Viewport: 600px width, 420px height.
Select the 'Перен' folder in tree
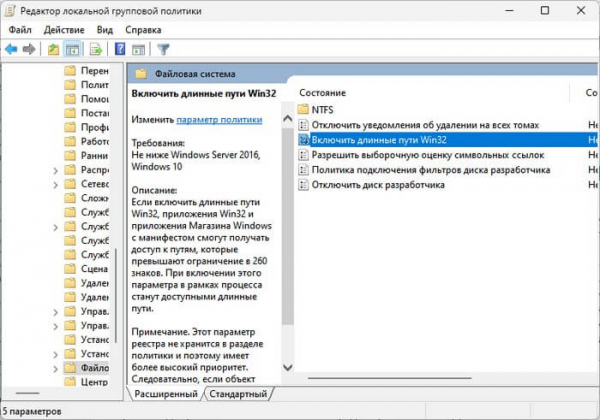(86, 71)
